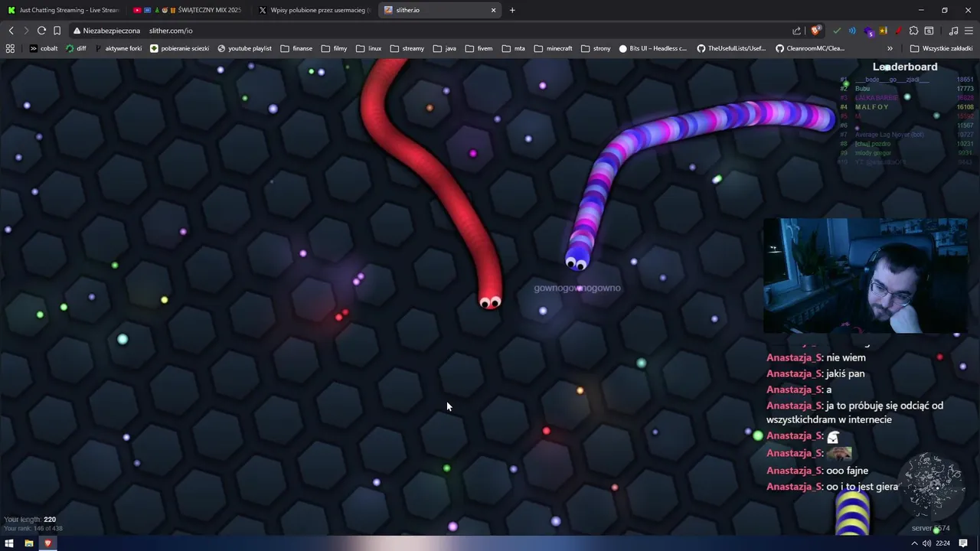980x551 pixels.
Task: Open a new browser tab
Action: point(512,10)
